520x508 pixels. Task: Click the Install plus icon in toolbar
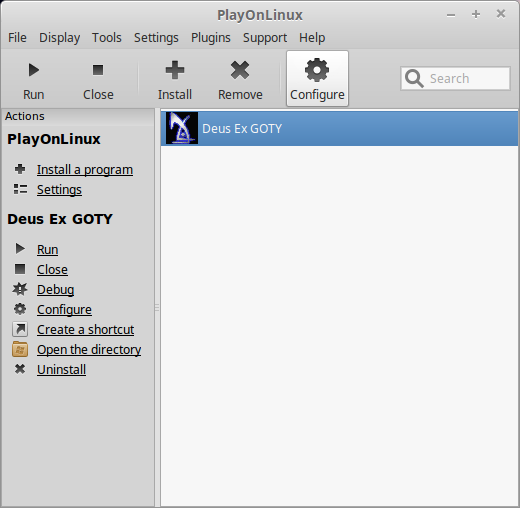(x=175, y=70)
